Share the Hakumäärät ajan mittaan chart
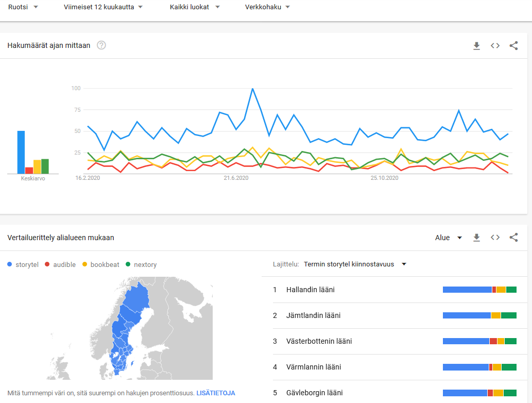This screenshot has width=532, height=403. (513, 46)
